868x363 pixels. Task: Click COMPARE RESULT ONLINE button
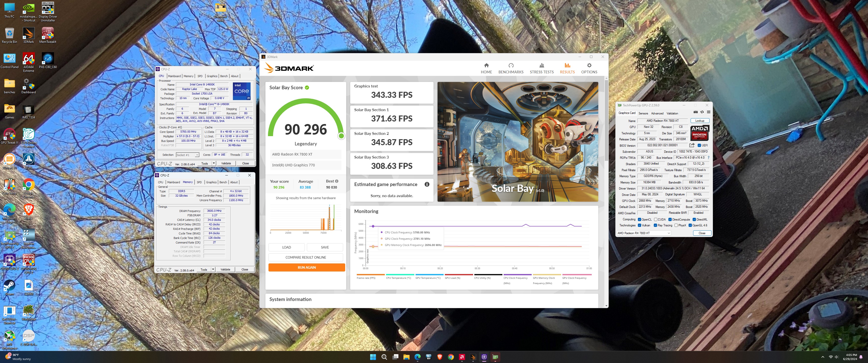(306, 257)
